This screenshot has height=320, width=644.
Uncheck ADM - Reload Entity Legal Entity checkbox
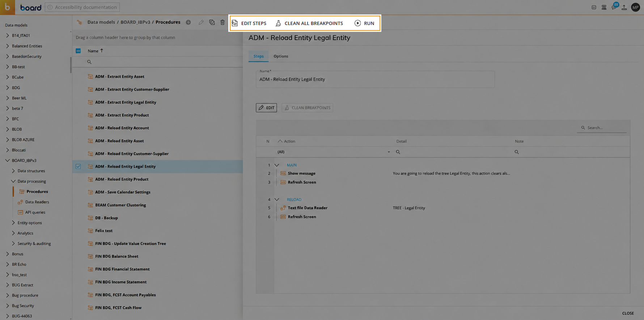[x=78, y=167]
